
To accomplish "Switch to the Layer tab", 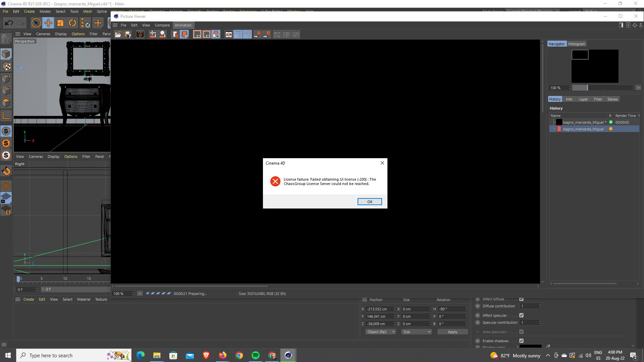I will (583, 99).
